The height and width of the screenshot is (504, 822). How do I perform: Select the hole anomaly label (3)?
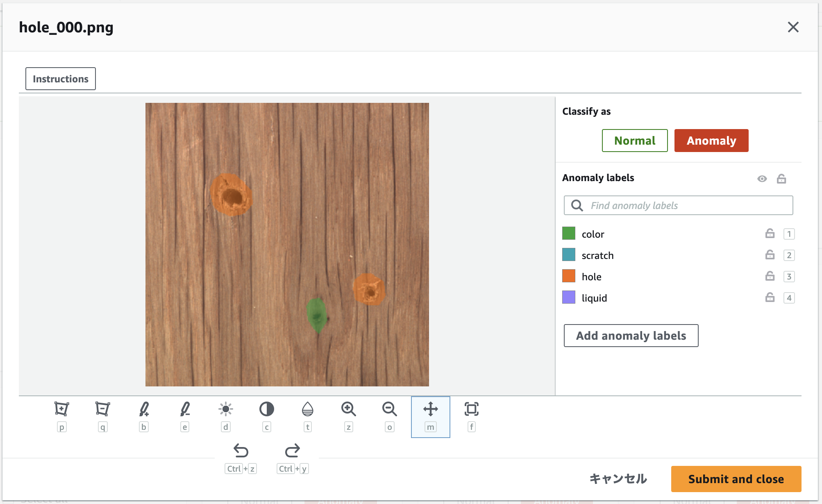[590, 276]
